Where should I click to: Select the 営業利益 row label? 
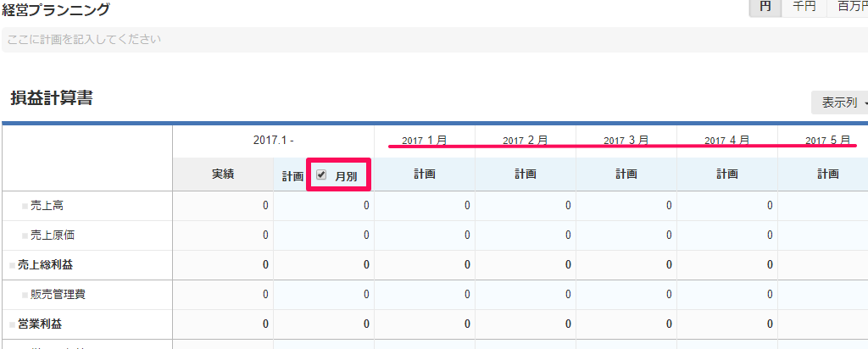pos(40,324)
